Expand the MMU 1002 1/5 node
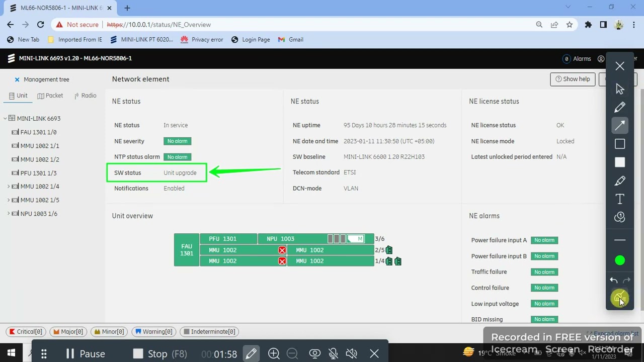The width and height of the screenshot is (644, 362). pyautogui.click(x=9, y=200)
